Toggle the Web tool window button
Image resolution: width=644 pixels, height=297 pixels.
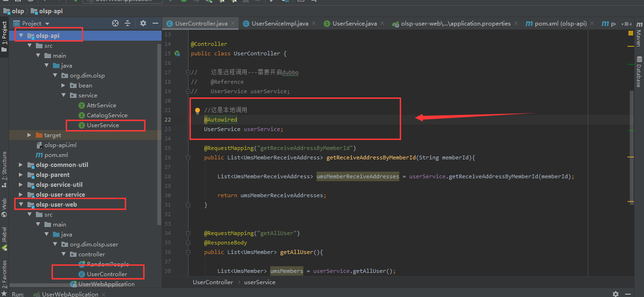(4, 208)
